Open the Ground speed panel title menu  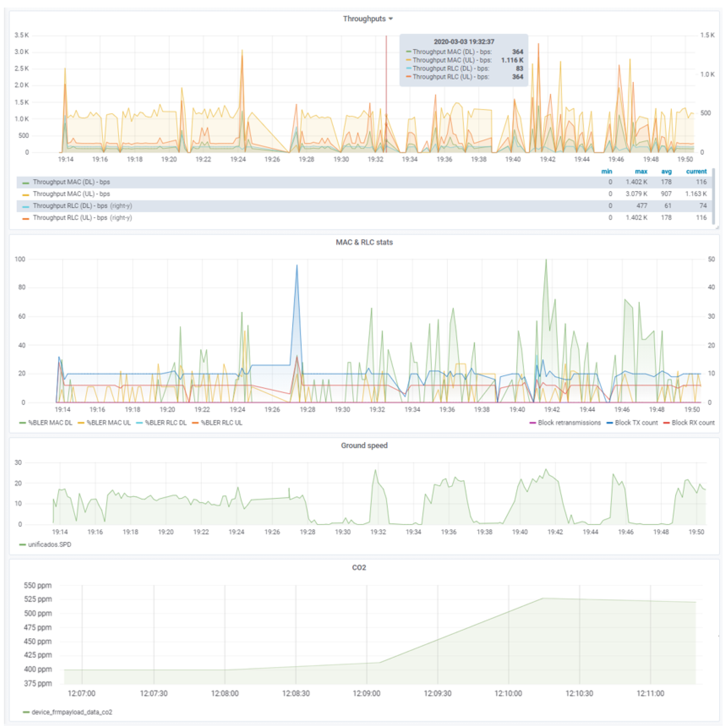(364, 445)
